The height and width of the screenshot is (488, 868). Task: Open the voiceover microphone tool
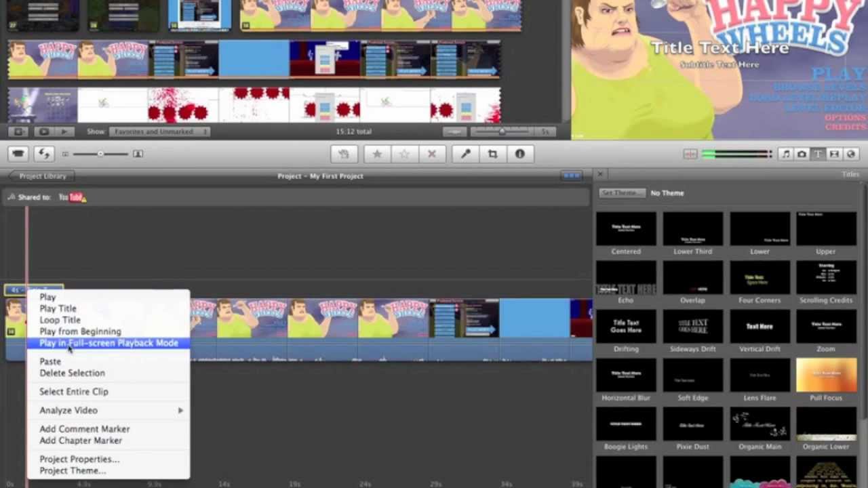[465, 154]
